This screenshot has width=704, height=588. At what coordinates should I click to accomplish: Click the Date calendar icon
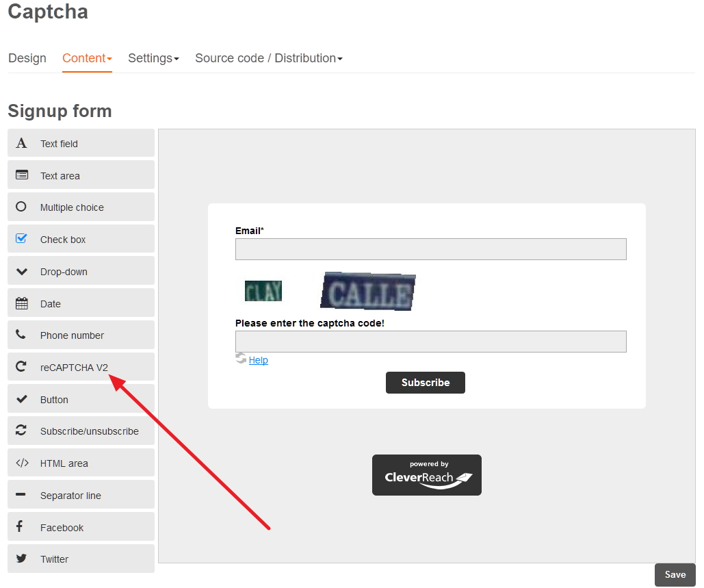(21, 303)
